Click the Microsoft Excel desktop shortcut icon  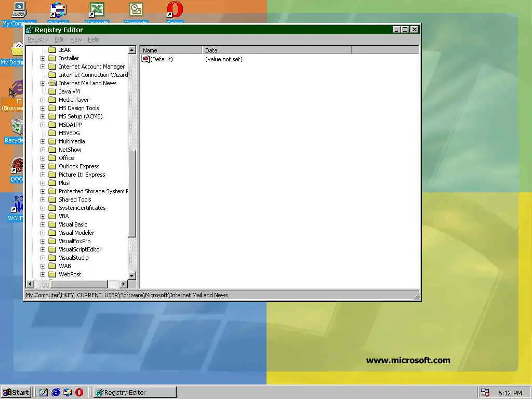coord(97,9)
